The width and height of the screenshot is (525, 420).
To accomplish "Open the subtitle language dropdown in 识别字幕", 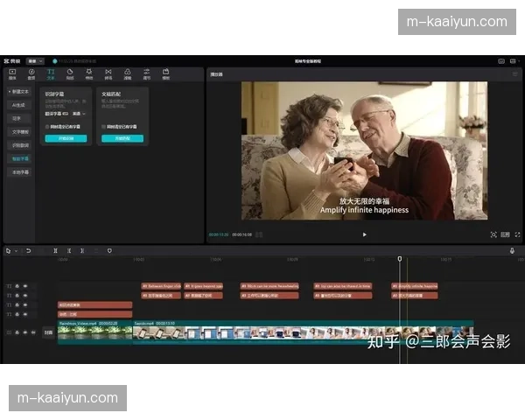I will [77, 113].
